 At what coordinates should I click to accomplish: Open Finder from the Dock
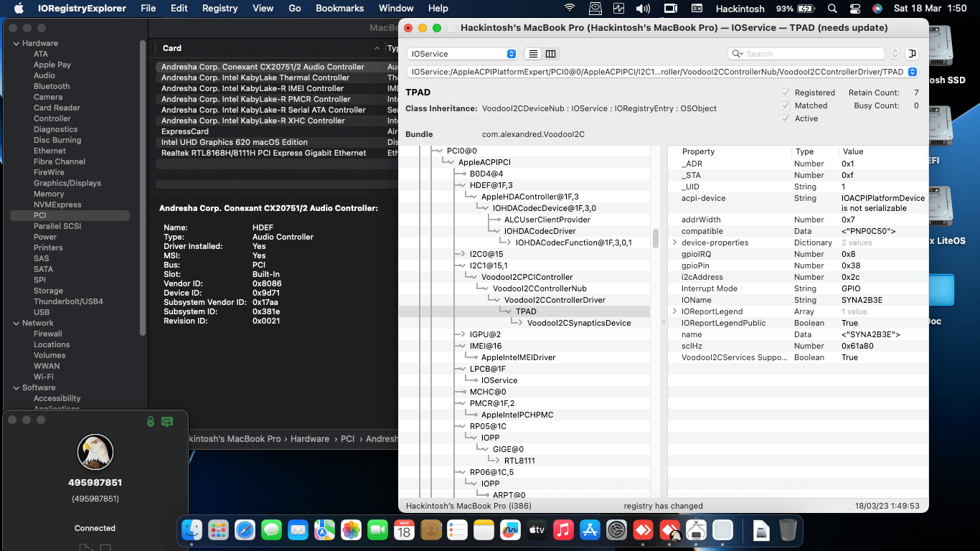pyautogui.click(x=192, y=530)
